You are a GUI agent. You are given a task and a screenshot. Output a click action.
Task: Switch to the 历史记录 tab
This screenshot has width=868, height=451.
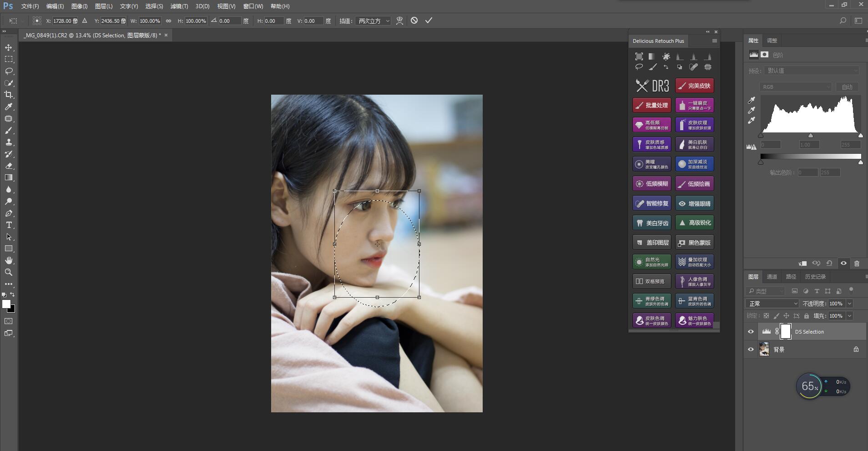click(x=815, y=277)
